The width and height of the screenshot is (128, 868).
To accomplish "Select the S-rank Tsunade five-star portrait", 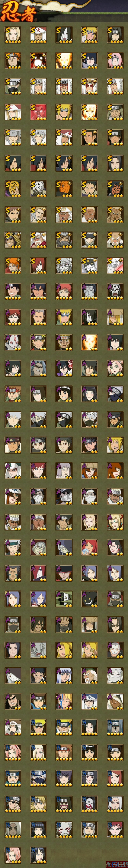I will click(x=13, y=35).
